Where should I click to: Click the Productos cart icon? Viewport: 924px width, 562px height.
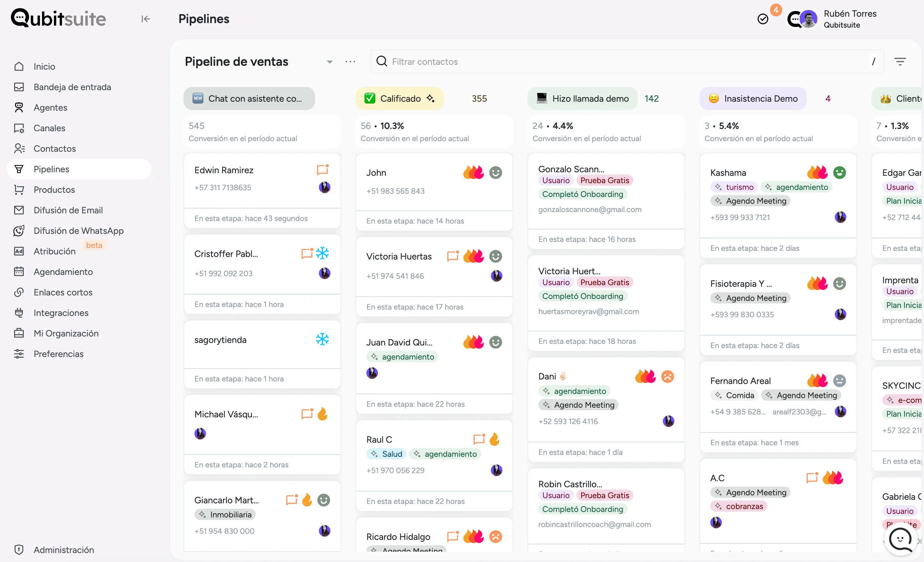point(19,190)
